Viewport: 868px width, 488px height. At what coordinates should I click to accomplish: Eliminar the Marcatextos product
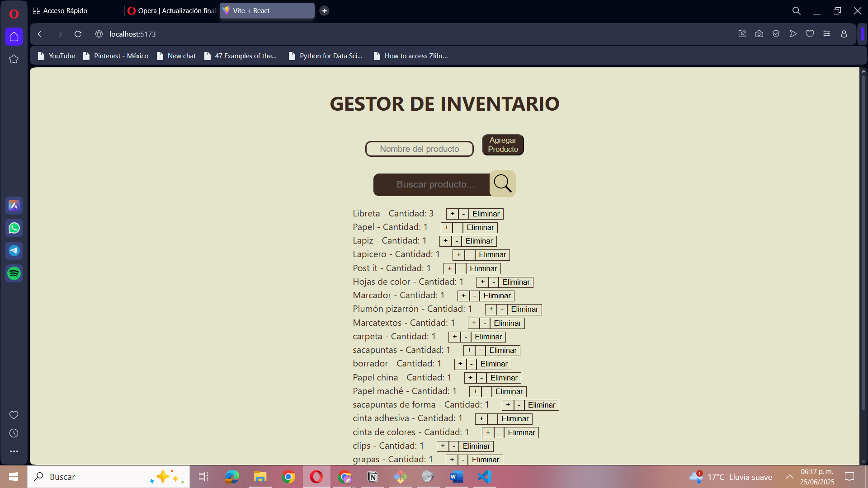tap(507, 324)
